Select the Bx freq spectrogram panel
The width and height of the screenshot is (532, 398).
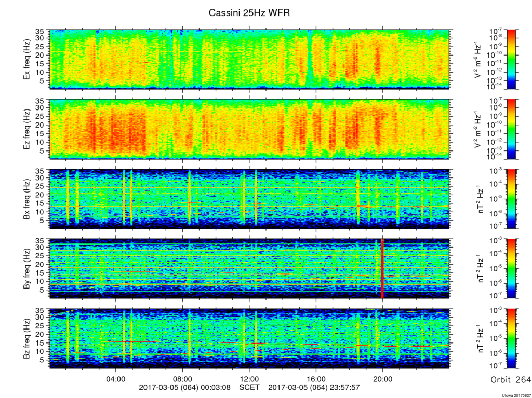click(x=250, y=199)
